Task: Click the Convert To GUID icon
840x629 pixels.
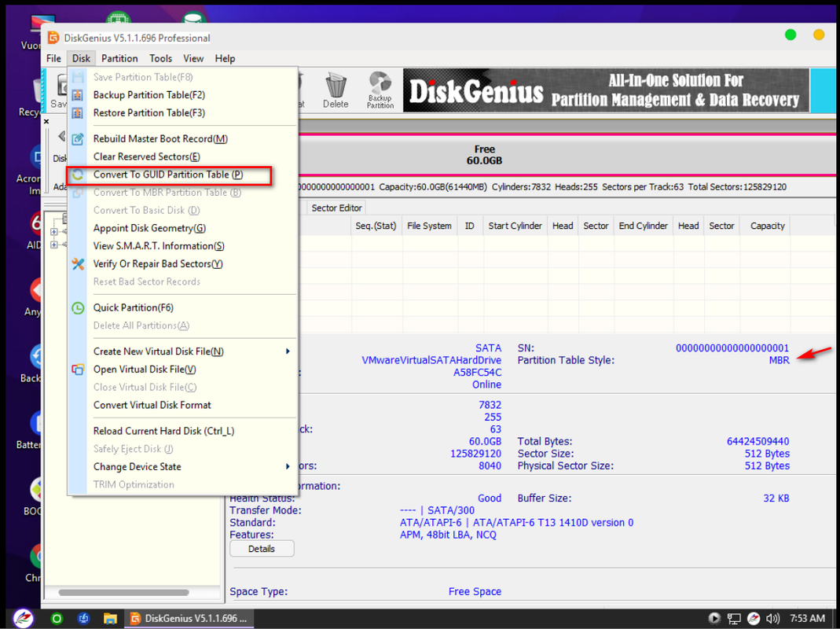Action: click(x=78, y=175)
